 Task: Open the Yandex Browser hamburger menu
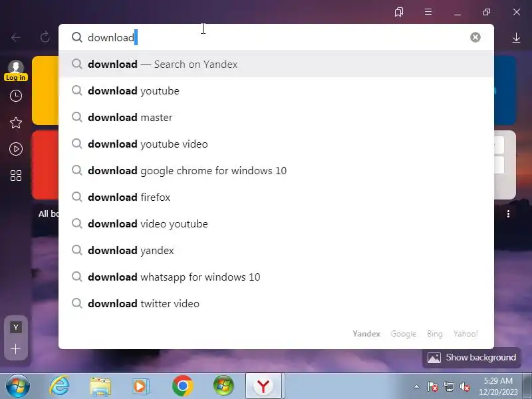(428, 12)
